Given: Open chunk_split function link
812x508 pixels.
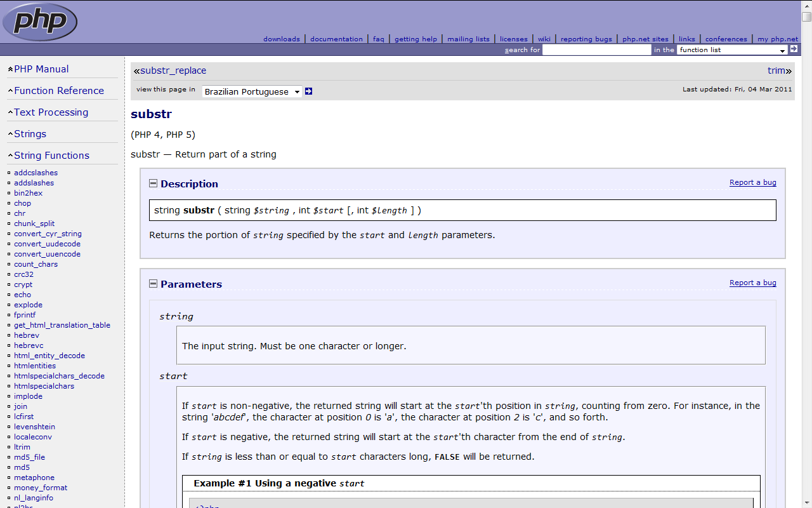Looking at the screenshot, I should 34,224.
